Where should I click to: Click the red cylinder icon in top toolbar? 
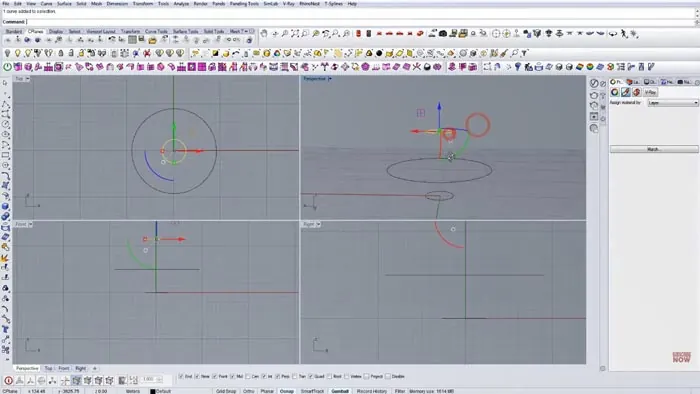358,33
